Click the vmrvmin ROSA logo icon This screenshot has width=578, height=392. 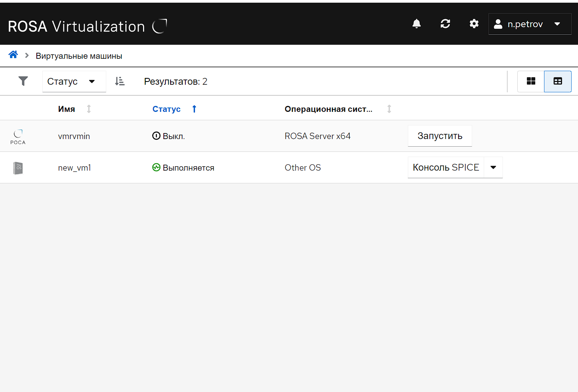(x=18, y=136)
